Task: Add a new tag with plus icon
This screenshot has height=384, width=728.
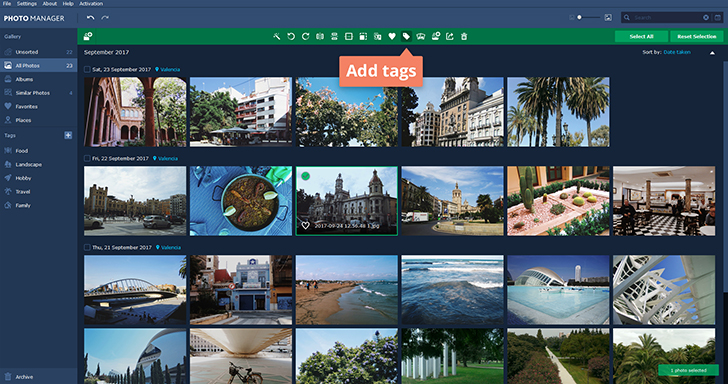Action: coord(68,136)
